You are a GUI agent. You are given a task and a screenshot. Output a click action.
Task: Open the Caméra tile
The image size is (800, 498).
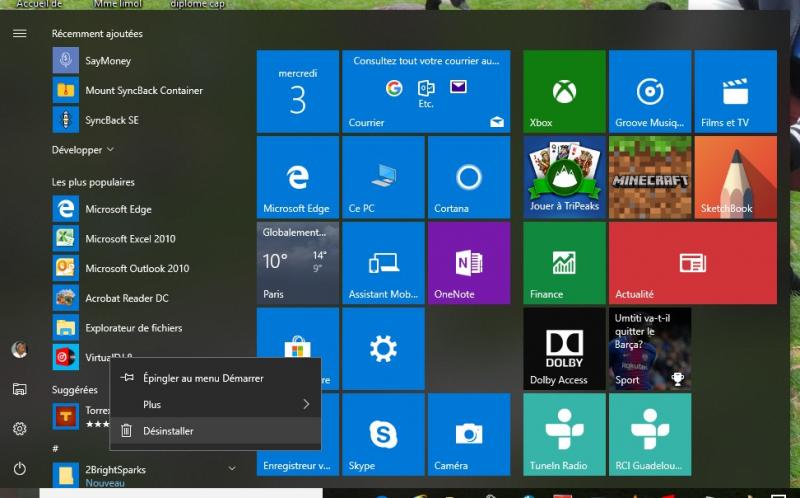click(469, 434)
